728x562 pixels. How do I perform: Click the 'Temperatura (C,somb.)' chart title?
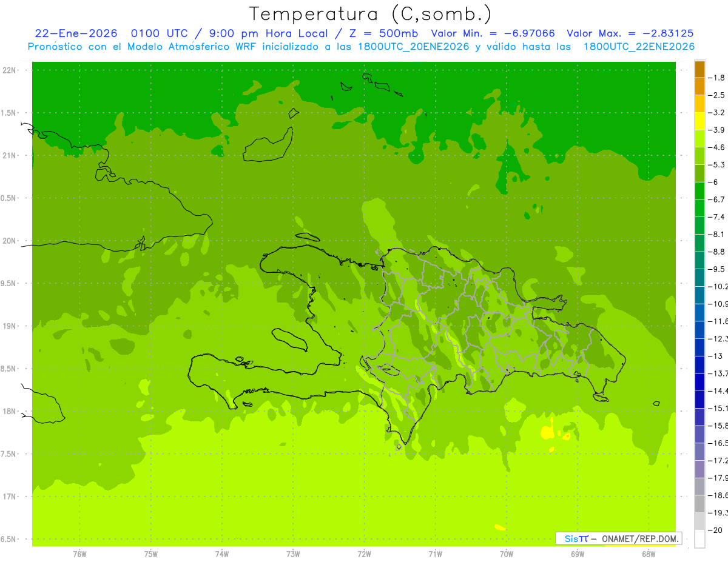pyautogui.click(x=371, y=14)
